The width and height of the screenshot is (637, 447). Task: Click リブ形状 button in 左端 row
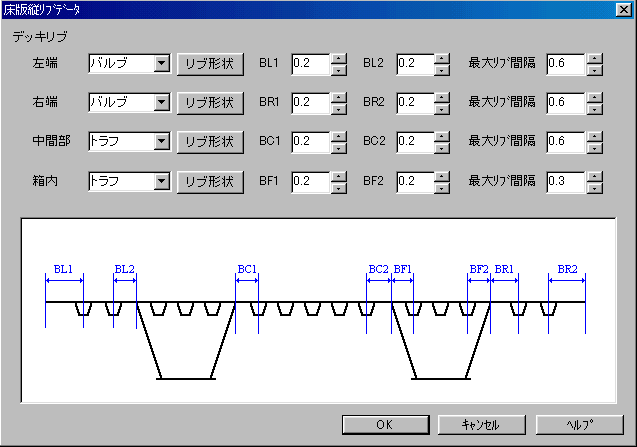click(x=210, y=64)
